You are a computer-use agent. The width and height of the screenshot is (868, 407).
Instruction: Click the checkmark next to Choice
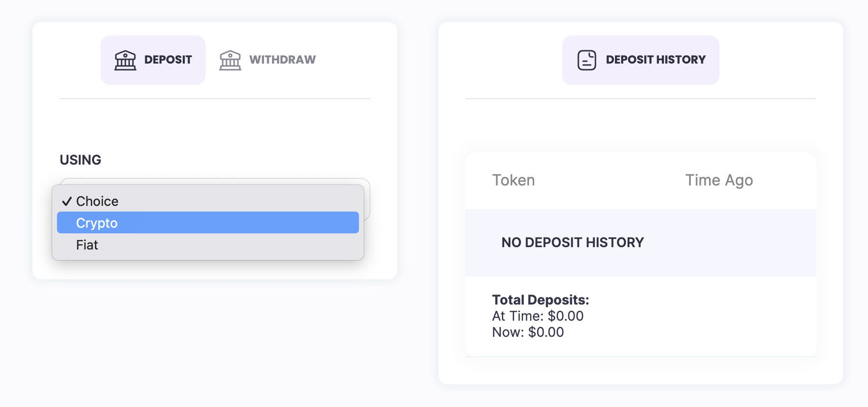click(x=67, y=201)
